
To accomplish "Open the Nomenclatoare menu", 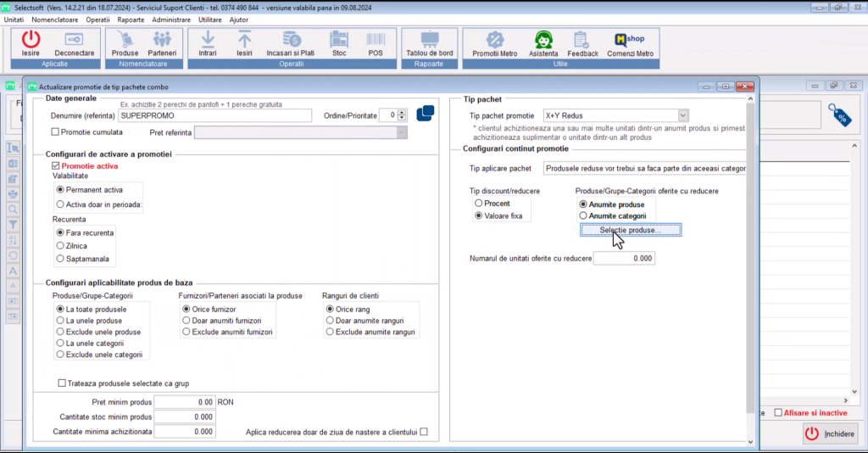I will point(55,20).
